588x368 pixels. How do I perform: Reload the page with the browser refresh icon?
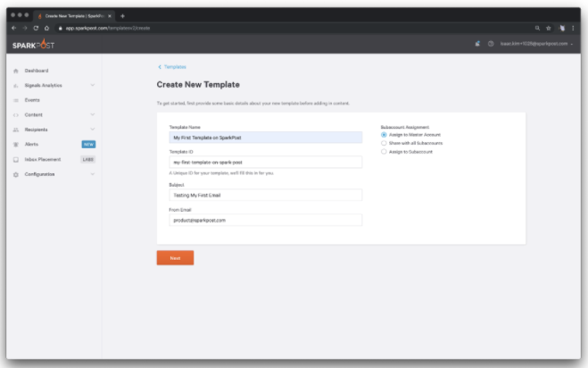coord(36,28)
